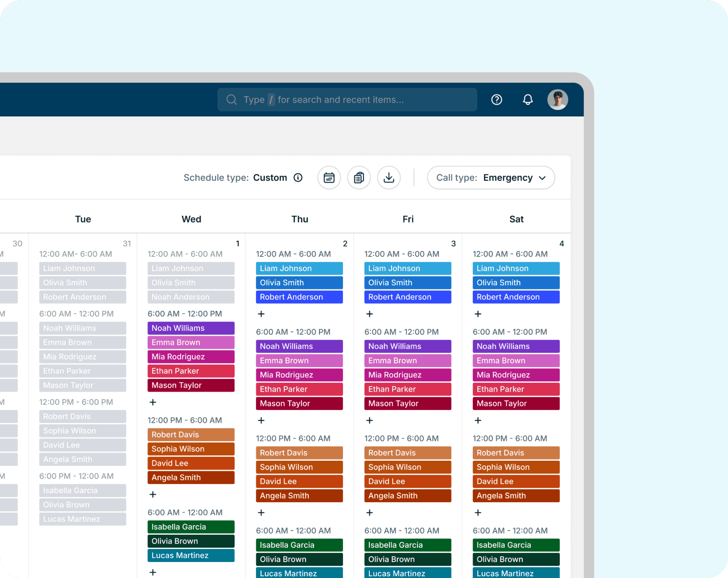Open the notifications bell
This screenshot has width=728, height=578.
[528, 99]
